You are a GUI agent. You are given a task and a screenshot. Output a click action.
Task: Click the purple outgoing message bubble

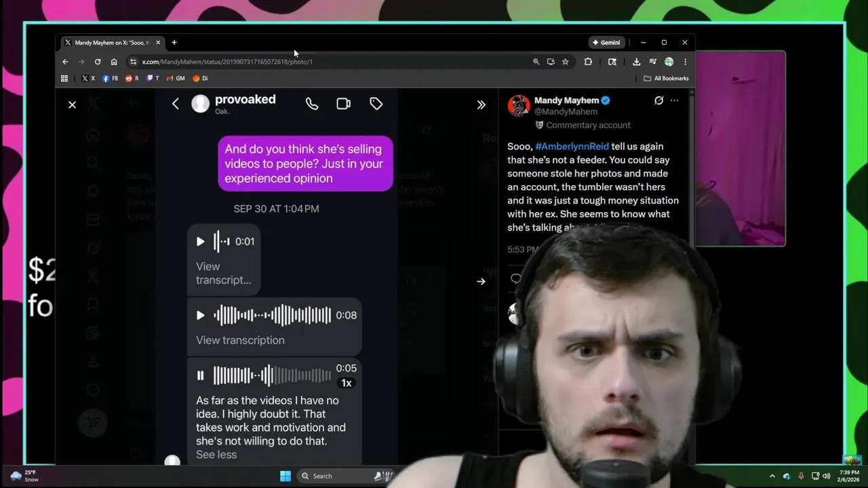click(x=305, y=163)
